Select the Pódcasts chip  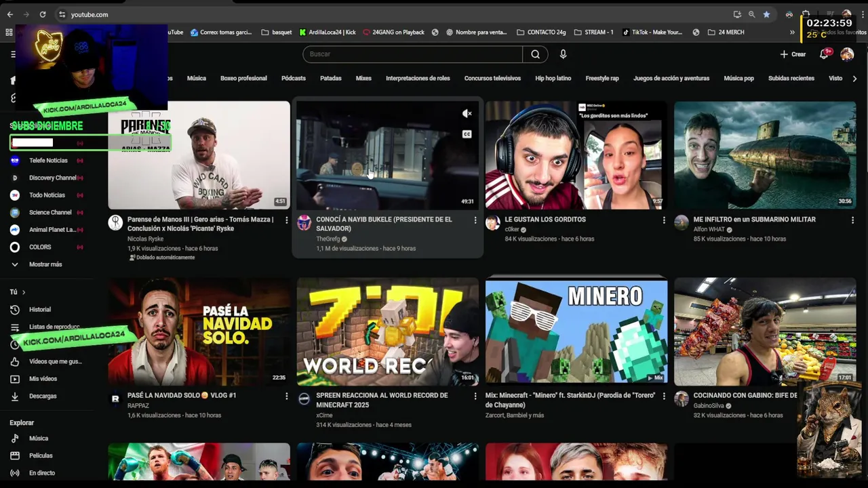(x=294, y=79)
